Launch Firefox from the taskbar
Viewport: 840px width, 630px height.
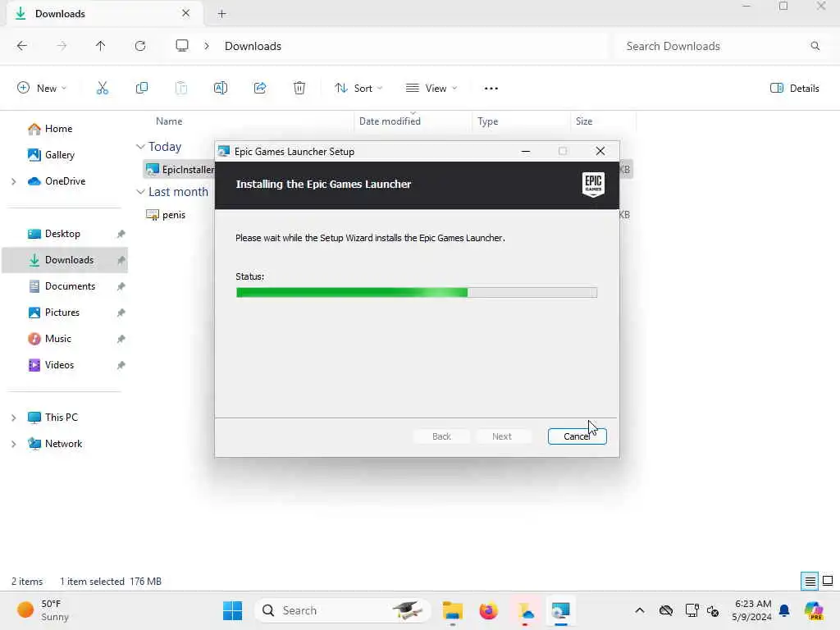(x=489, y=610)
